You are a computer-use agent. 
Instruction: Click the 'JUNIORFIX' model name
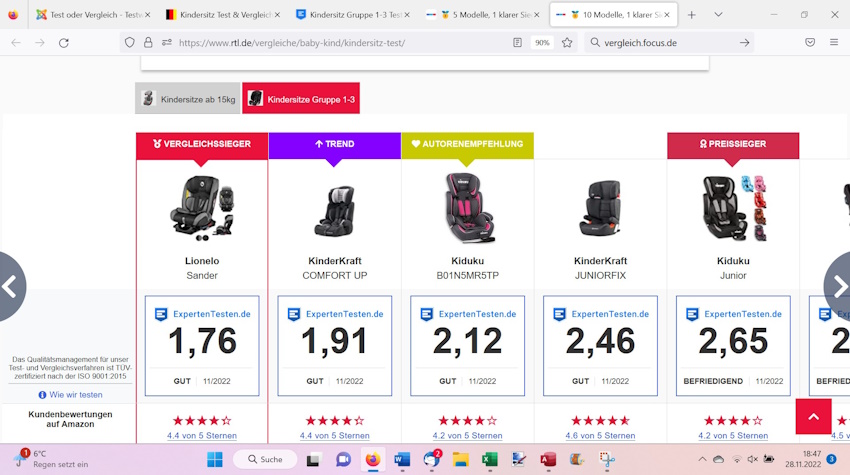pos(600,275)
